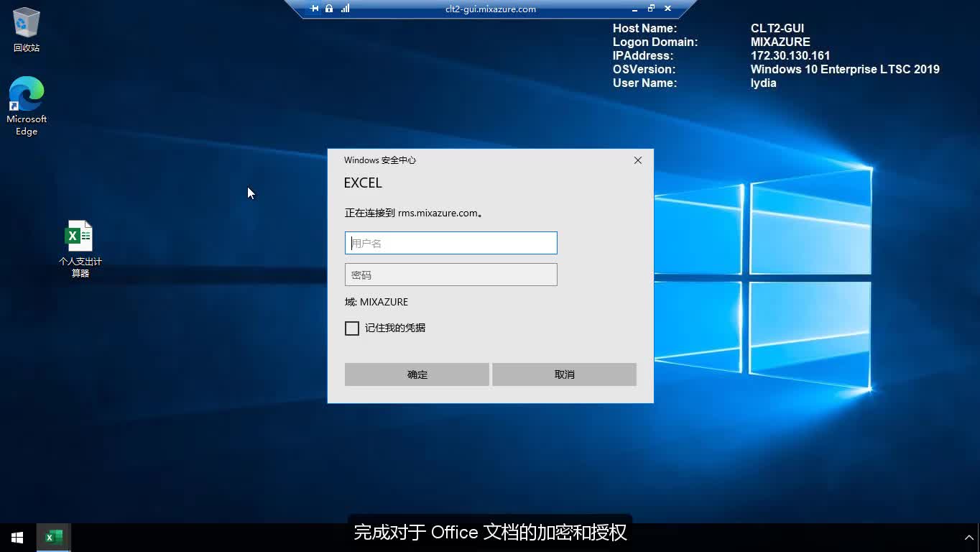Open the Windows Start menu
This screenshot has height=552, width=980.
(x=17, y=538)
